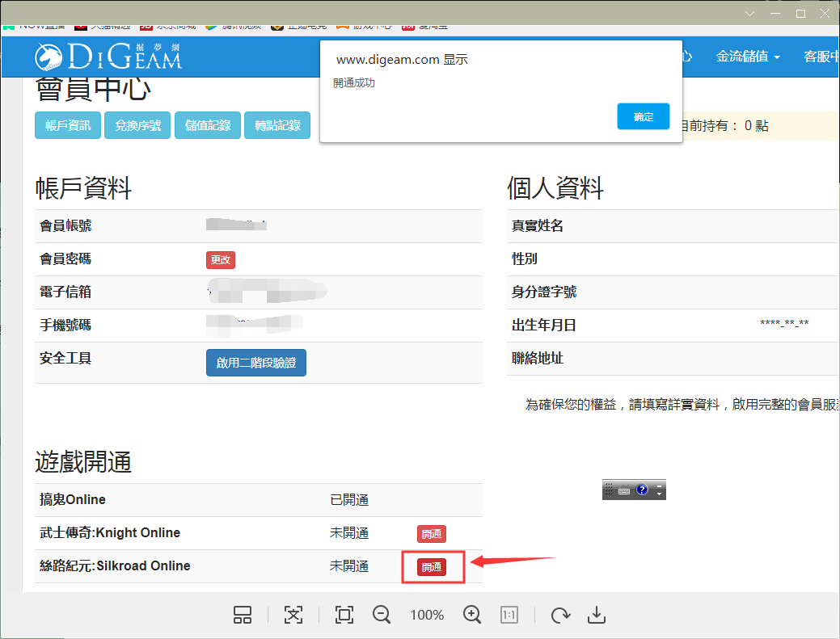Click the red 更改 password button
The height and width of the screenshot is (639, 840).
tap(221, 259)
